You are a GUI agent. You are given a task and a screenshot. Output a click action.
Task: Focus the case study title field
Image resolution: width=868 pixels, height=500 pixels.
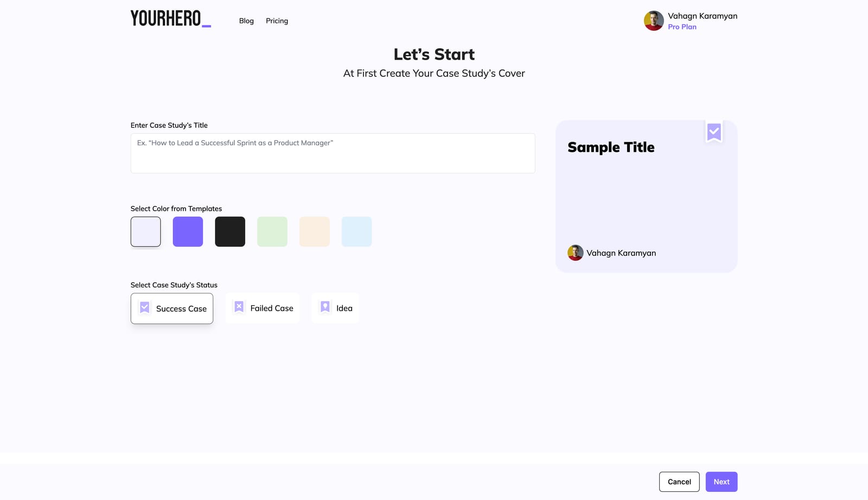point(333,153)
